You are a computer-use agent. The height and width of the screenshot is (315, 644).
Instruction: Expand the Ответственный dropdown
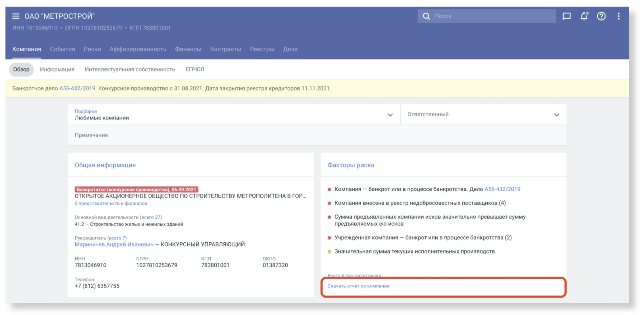pyautogui.click(x=483, y=115)
